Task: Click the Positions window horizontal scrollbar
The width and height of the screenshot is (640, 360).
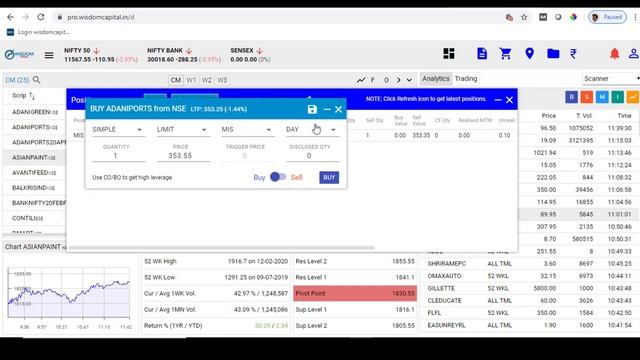Action: click(x=221, y=247)
